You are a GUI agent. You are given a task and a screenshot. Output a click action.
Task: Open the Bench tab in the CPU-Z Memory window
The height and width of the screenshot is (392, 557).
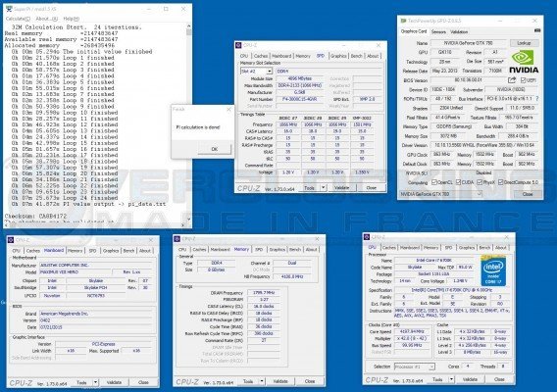click(x=295, y=250)
